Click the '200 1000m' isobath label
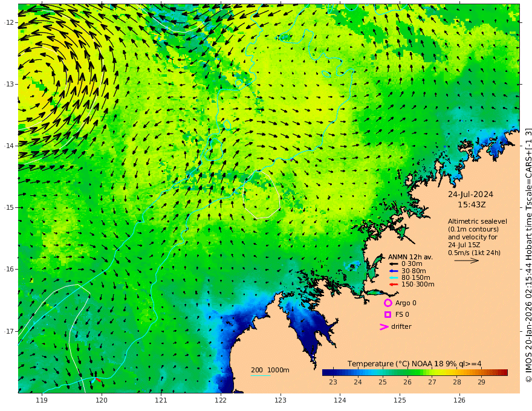The image size is (532, 411). (x=270, y=370)
